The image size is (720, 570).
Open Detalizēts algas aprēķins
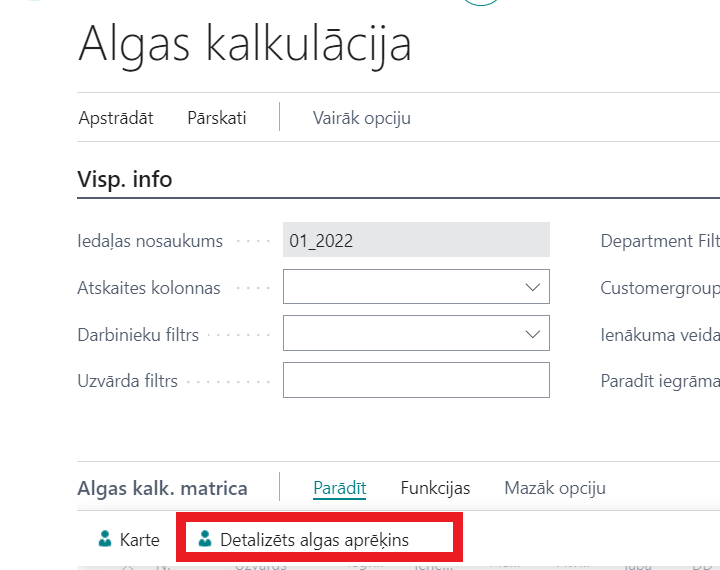(314, 540)
